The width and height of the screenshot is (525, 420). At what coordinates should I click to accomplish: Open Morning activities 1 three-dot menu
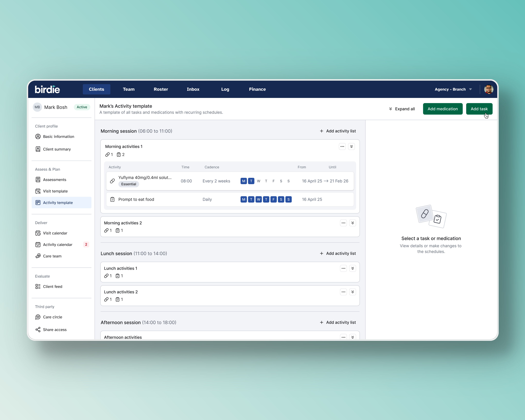point(342,147)
